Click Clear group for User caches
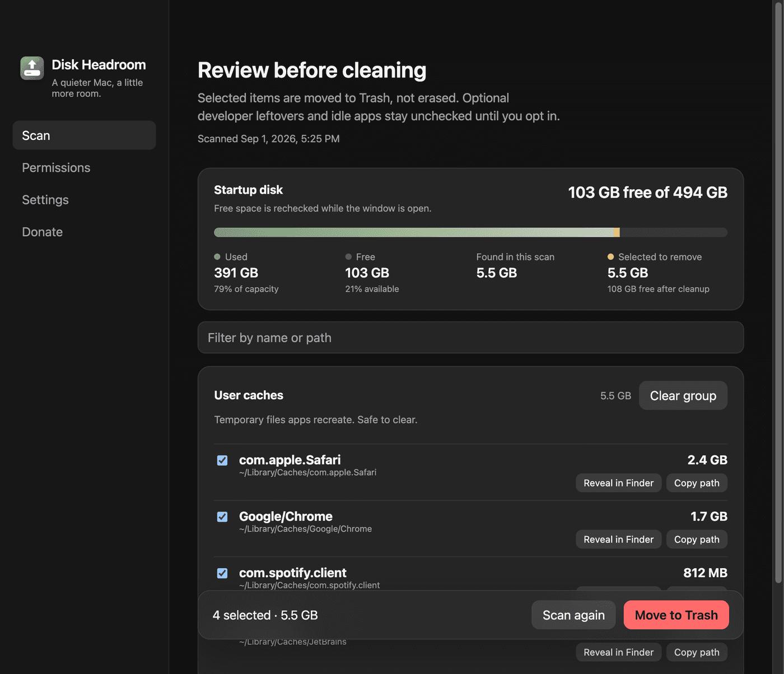Viewport: 784px width, 674px height. point(683,396)
